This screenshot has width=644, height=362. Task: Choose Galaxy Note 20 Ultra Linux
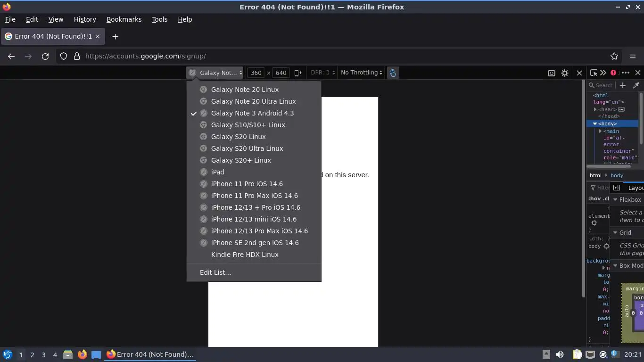[254, 101]
